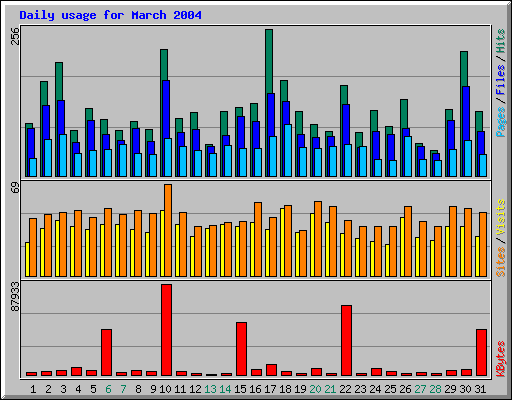512x400 pixels.
Task: Click green weekend day label "21"
Action: (x=330, y=389)
